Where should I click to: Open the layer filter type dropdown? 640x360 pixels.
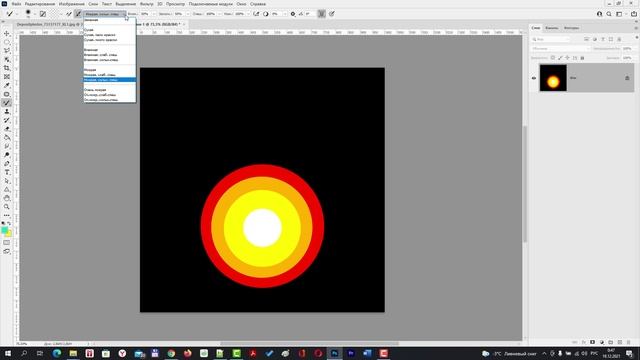pos(551,39)
